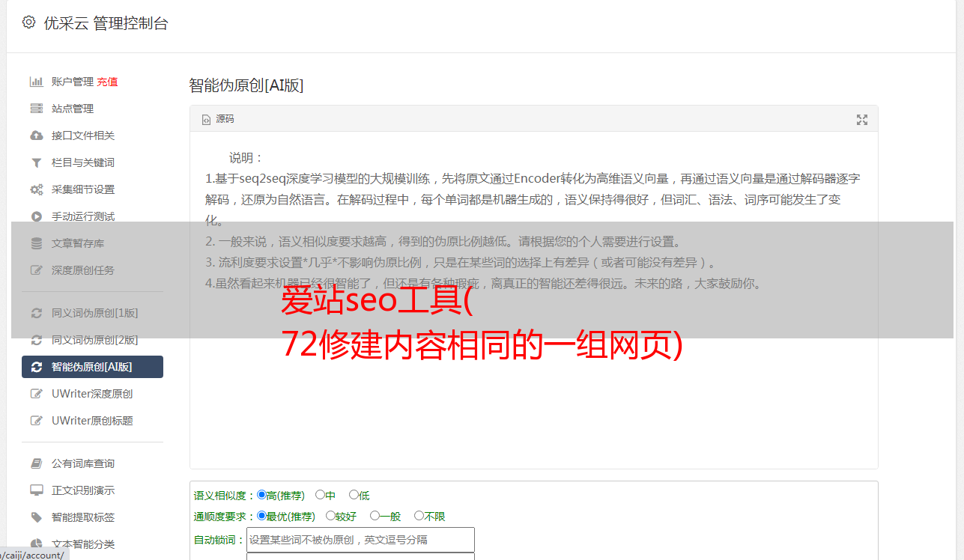The width and height of the screenshot is (964, 560).
Task: Click the 自动锁词 input field
Action: pyautogui.click(x=360, y=540)
